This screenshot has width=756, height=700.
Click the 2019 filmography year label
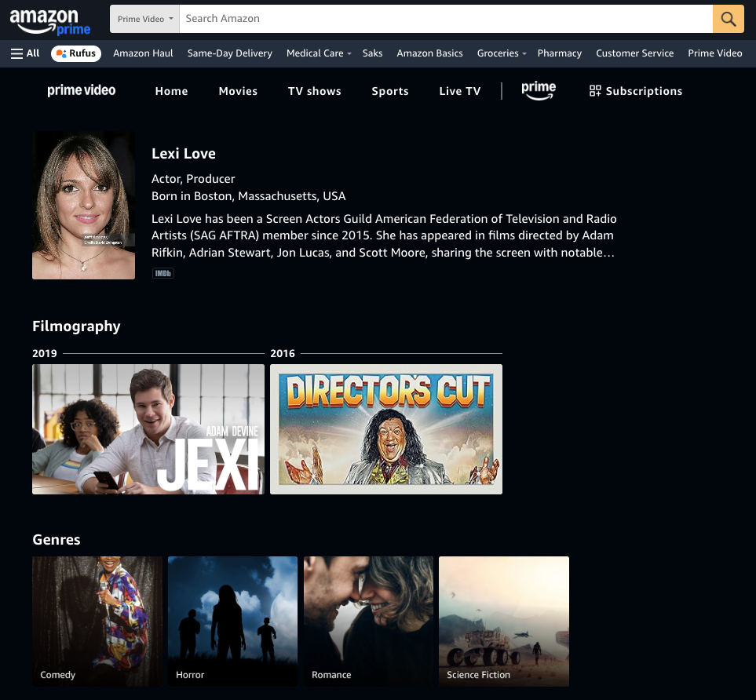pyautogui.click(x=45, y=353)
